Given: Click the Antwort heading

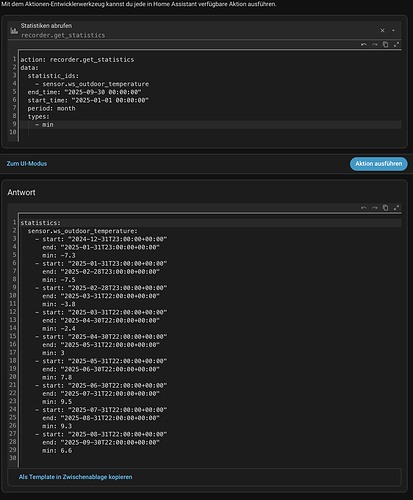Looking at the screenshot, I should click(x=21, y=192).
